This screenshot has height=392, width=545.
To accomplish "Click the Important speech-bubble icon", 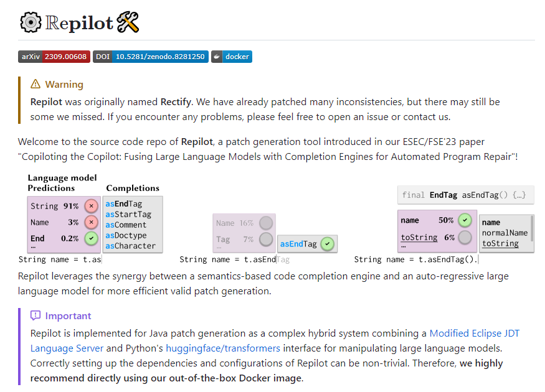I will pos(36,315).
